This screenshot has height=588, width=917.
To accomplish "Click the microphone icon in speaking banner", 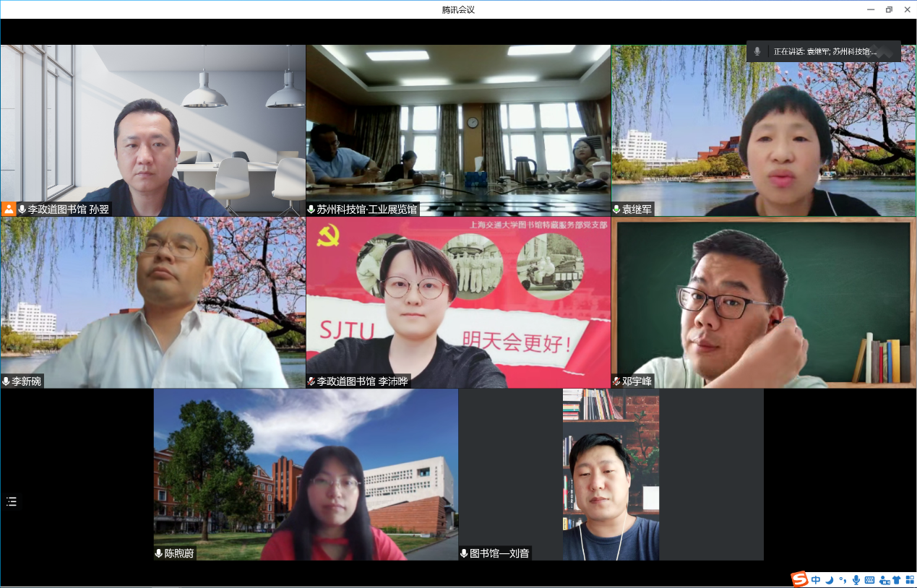I will coord(757,51).
